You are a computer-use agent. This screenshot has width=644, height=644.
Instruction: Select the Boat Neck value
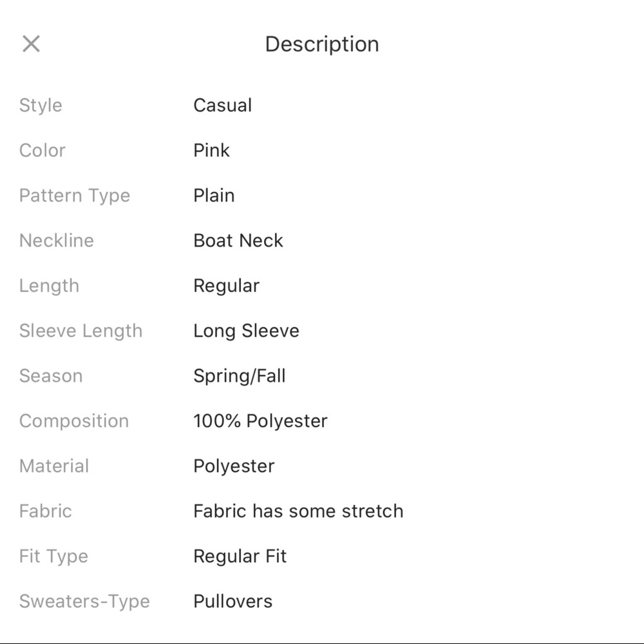pos(238,241)
